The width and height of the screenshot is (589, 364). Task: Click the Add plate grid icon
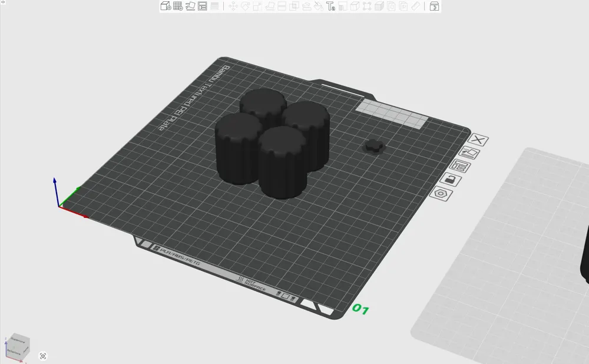(178, 6)
